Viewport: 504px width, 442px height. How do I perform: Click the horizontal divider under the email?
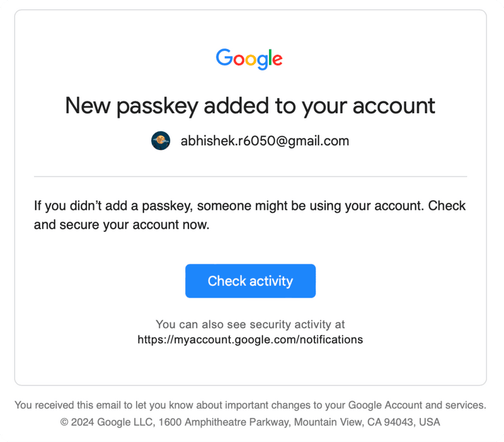[x=250, y=176]
